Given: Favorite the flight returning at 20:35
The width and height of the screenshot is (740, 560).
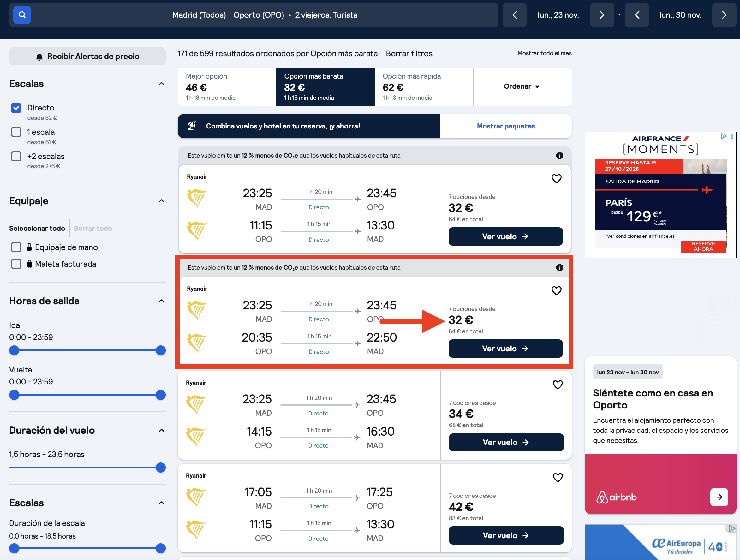Looking at the screenshot, I should coord(556,290).
